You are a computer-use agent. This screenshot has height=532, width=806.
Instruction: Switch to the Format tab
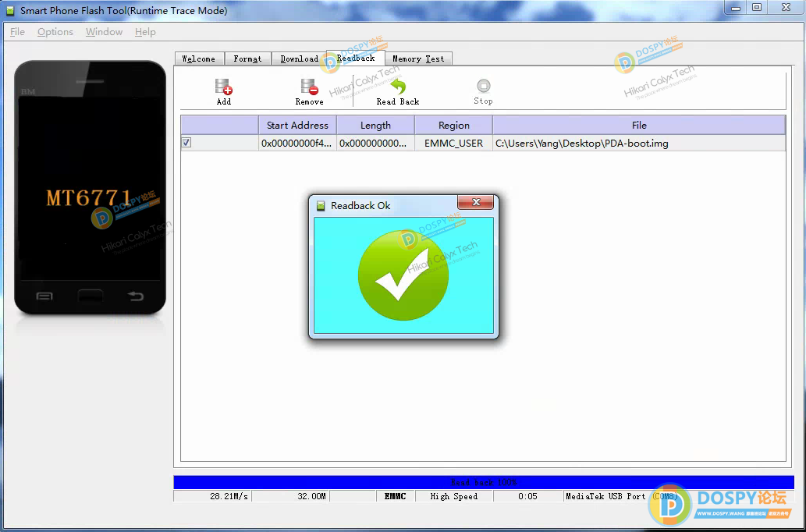[247, 59]
